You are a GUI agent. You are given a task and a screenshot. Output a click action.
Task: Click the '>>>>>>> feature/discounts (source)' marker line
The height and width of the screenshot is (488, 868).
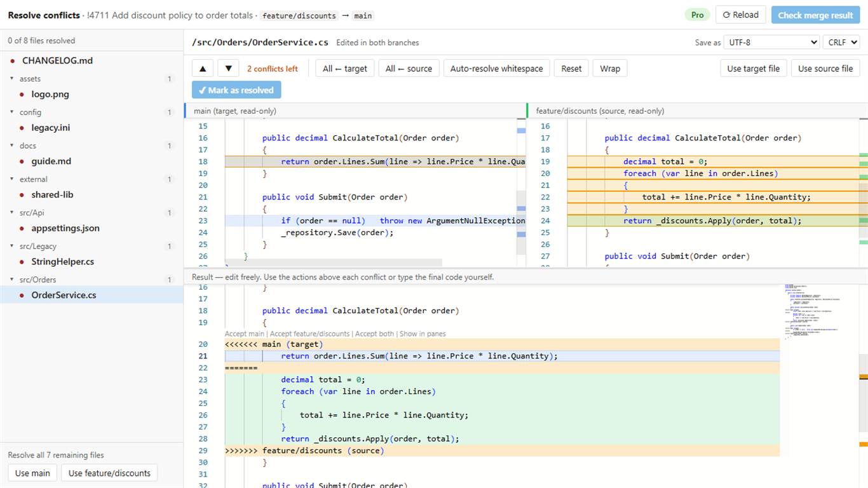pyautogui.click(x=502, y=451)
